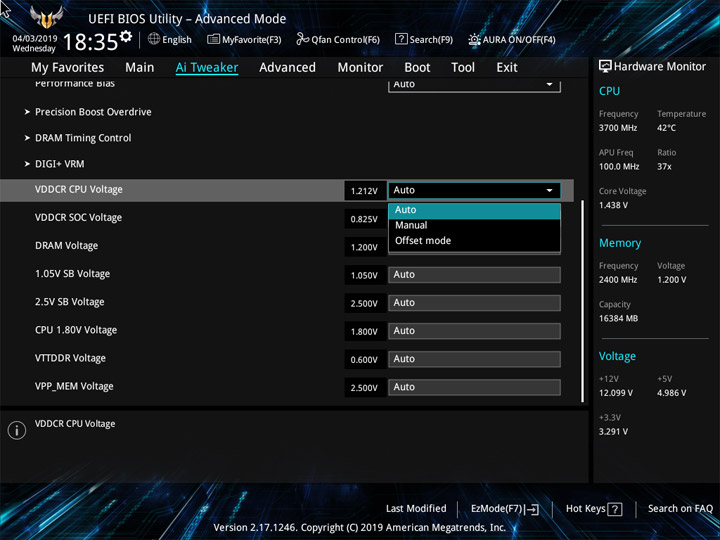Choose Auto in the voltage dropdown list
Viewport: 720px width, 540px height.
point(474,210)
